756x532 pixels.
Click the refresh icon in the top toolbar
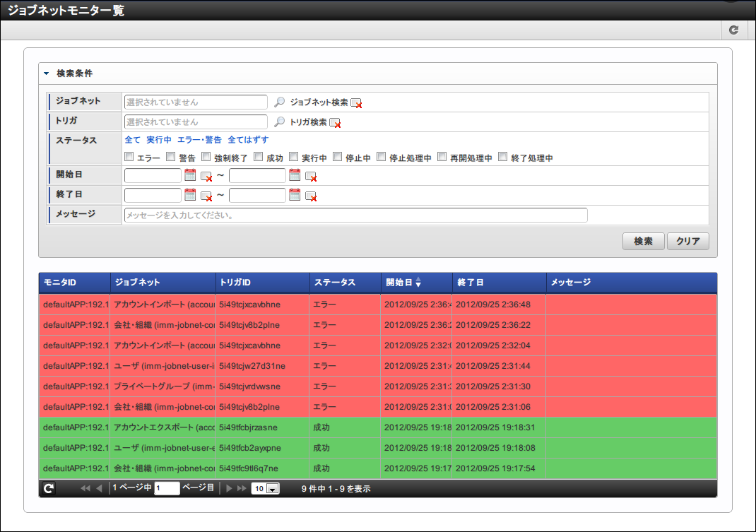click(733, 30)
